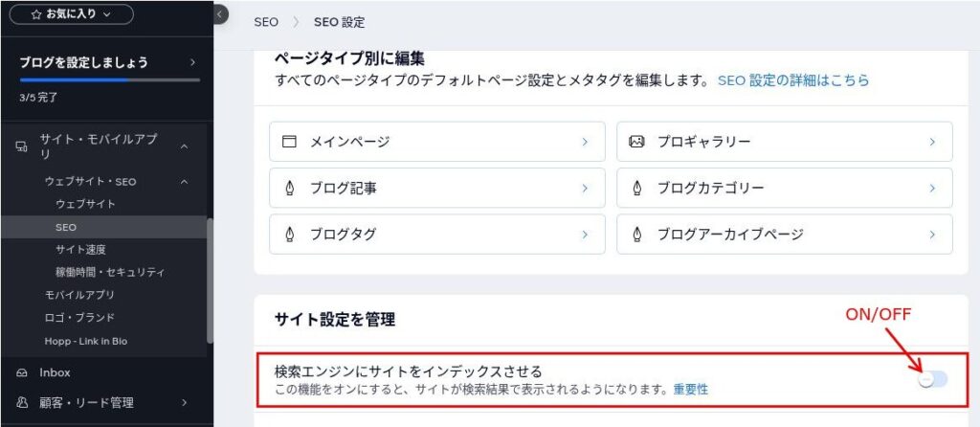
Task: Toggle the search engine indexing switch
Action: [932, 380]
